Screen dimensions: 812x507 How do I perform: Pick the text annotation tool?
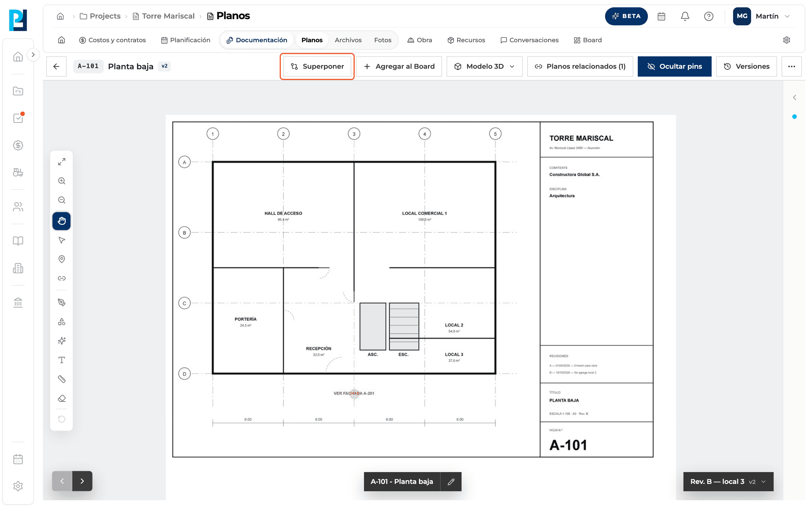pos(62,360)
